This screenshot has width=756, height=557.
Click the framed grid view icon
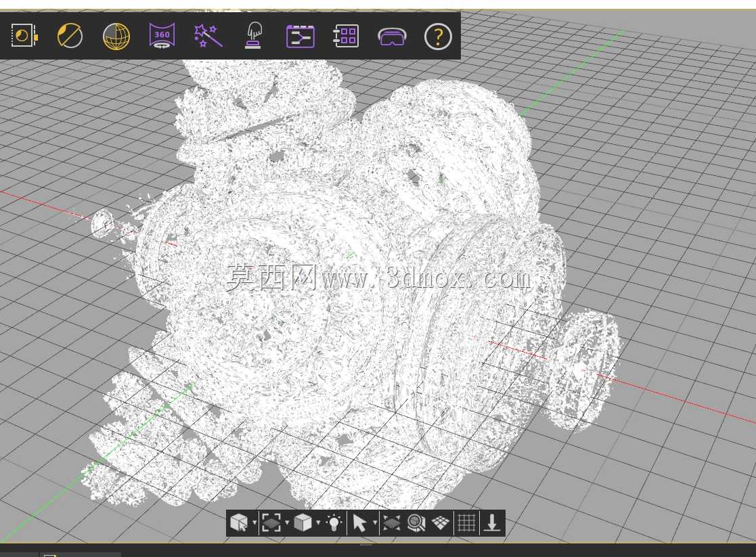tap(271, 522)
